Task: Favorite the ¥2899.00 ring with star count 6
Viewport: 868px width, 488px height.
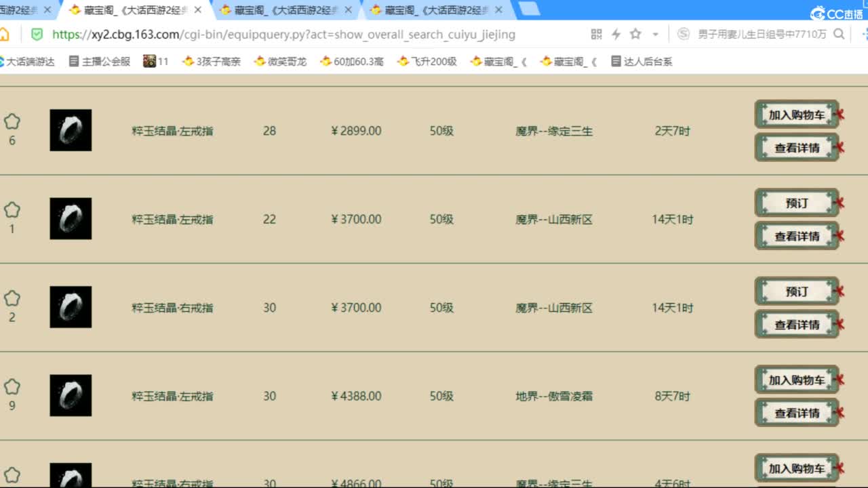Action: 12,122
